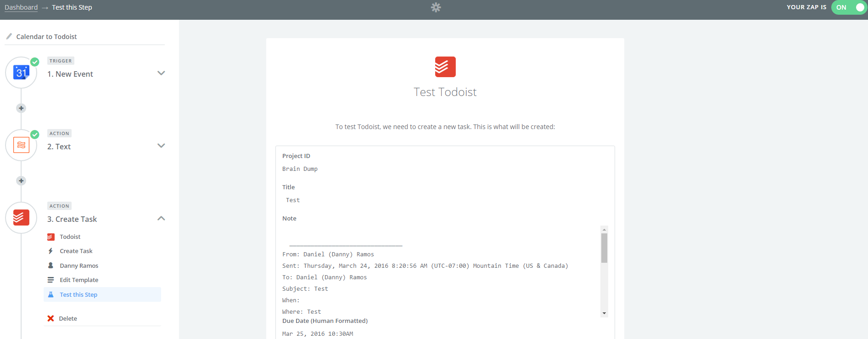Screen dimensions: 868x339
Task: Click the From: Daniel (Danny) Ramos line
Action: click(328, 254)
